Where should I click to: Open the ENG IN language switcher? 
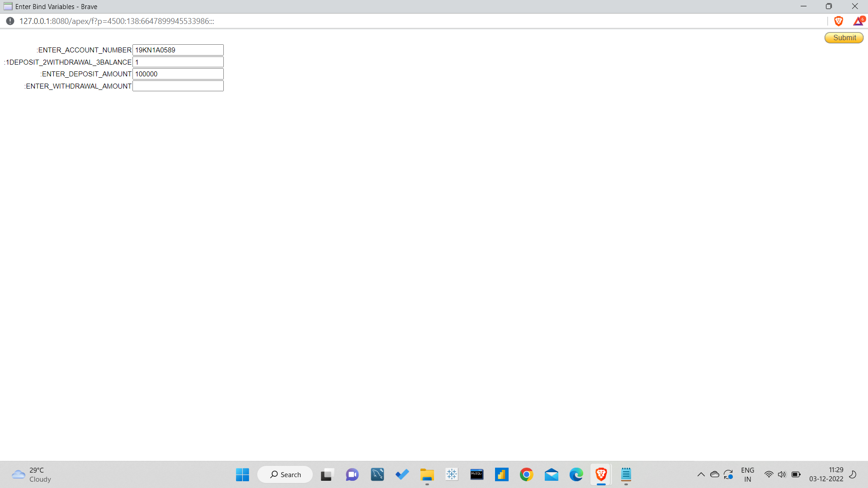tap(748, 474)
